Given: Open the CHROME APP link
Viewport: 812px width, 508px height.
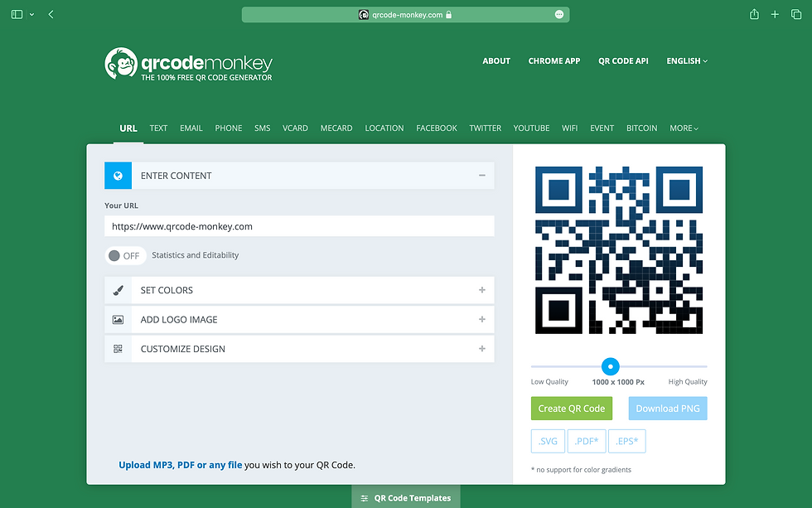Looking at the screenshot, I should [554, 61].
